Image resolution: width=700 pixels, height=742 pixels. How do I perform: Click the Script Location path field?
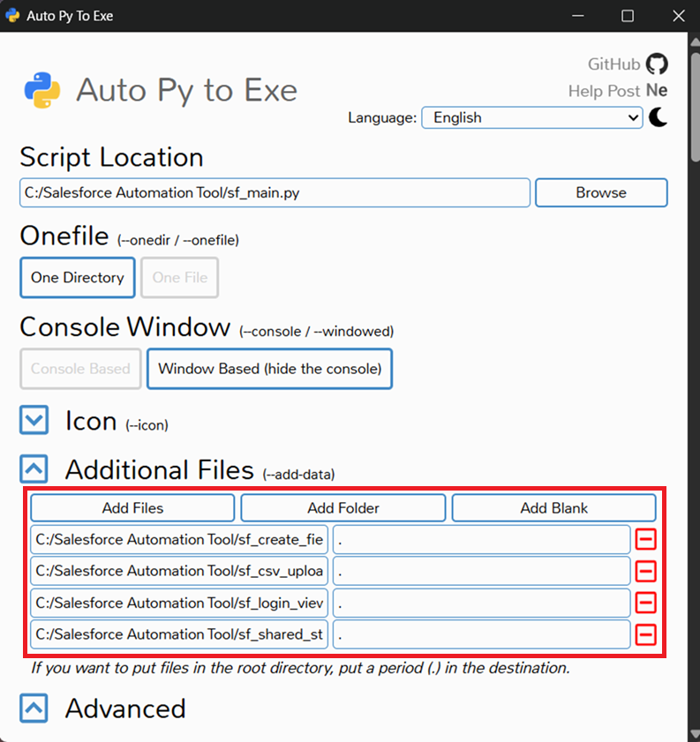point(275,192)
